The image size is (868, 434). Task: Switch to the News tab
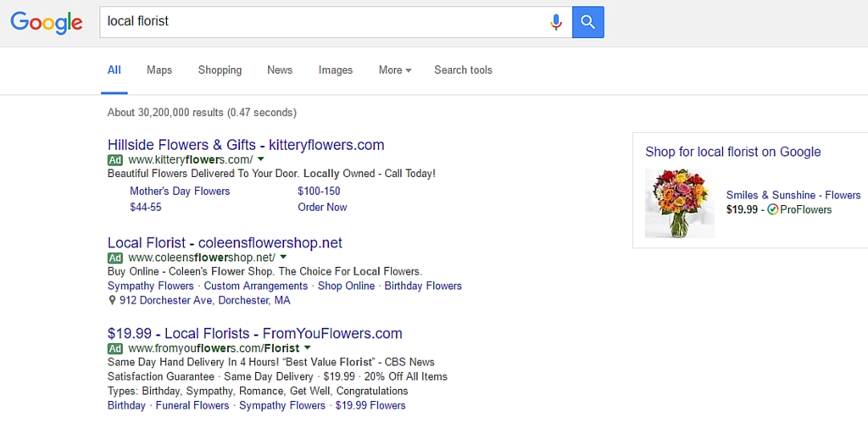pos(280,70)
